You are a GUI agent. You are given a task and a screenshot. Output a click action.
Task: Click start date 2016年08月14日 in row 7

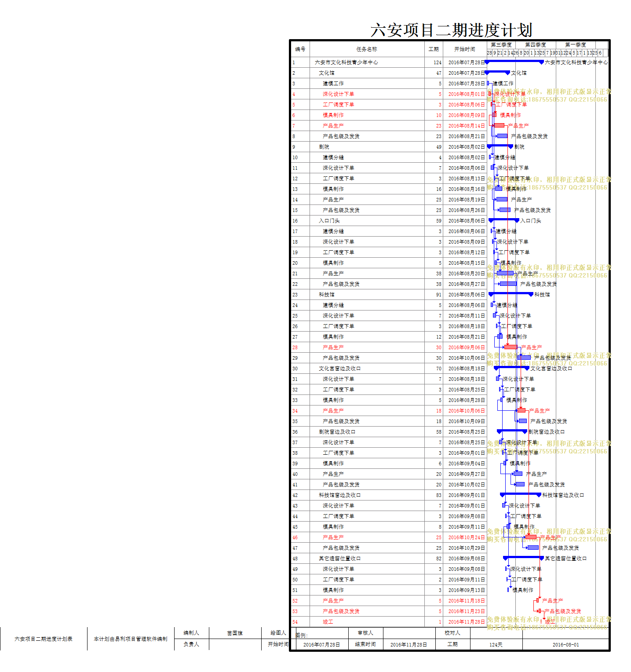(x=467, y=126)
